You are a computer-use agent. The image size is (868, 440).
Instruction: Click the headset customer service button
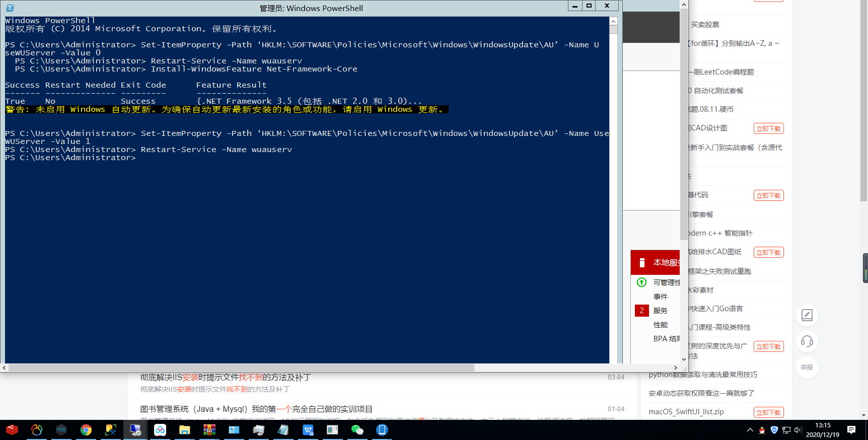pyautogui.click(x=807, y=341)
